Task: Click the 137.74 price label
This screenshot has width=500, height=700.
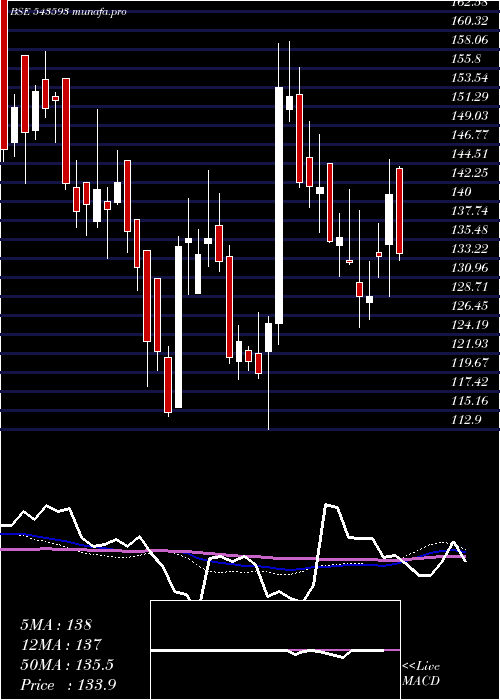Action: click(x=469, y=211)
